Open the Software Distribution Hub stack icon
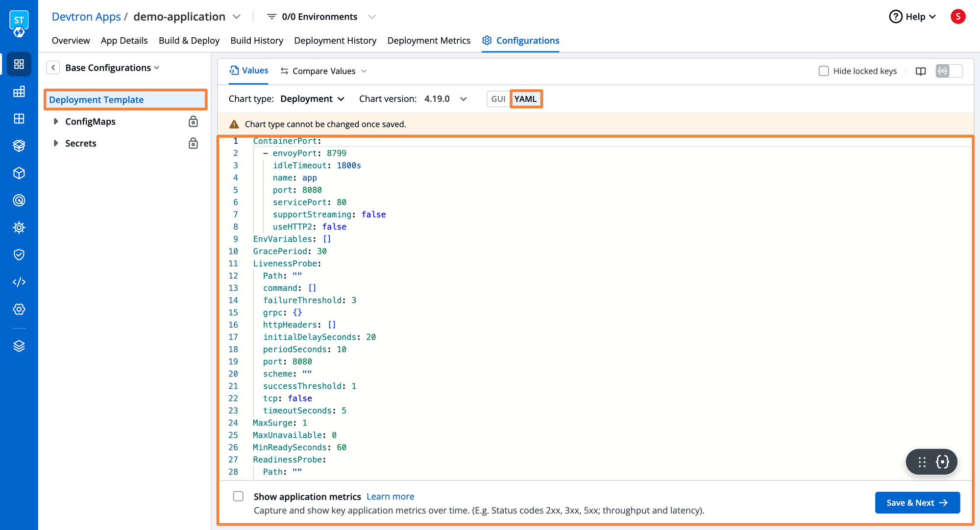 pyautogui.click(x=19, y=146)
